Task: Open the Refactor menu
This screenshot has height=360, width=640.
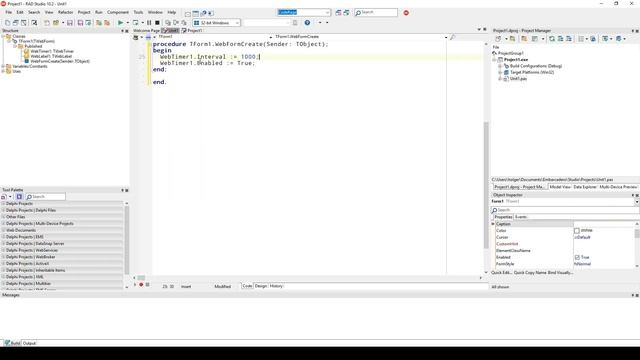Action: [65, 13]
